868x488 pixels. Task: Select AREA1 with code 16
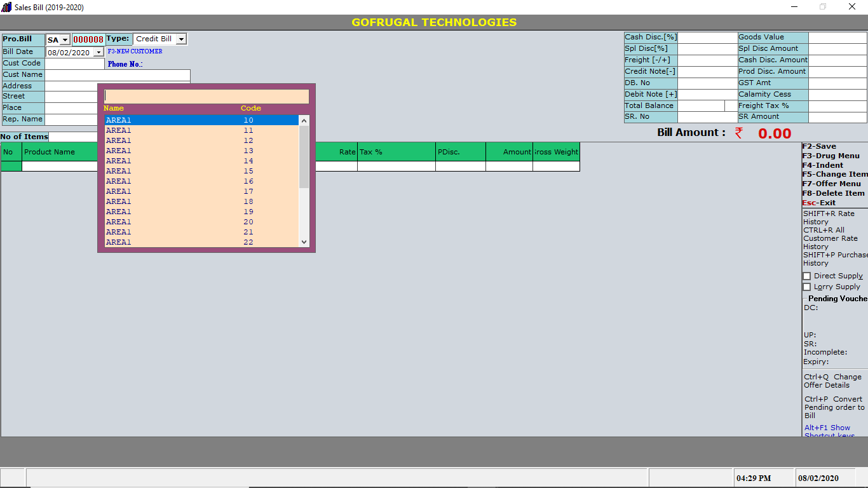point(201,181)
